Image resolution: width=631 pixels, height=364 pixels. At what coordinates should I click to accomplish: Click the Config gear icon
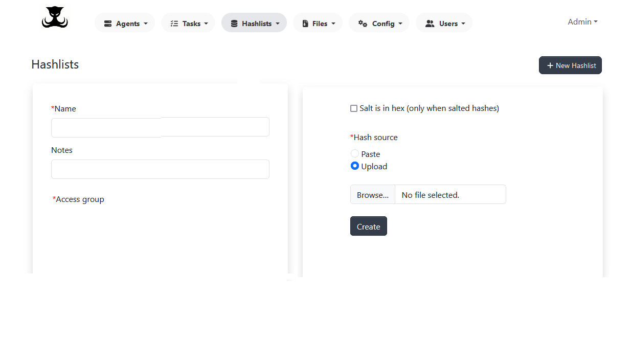363,22
